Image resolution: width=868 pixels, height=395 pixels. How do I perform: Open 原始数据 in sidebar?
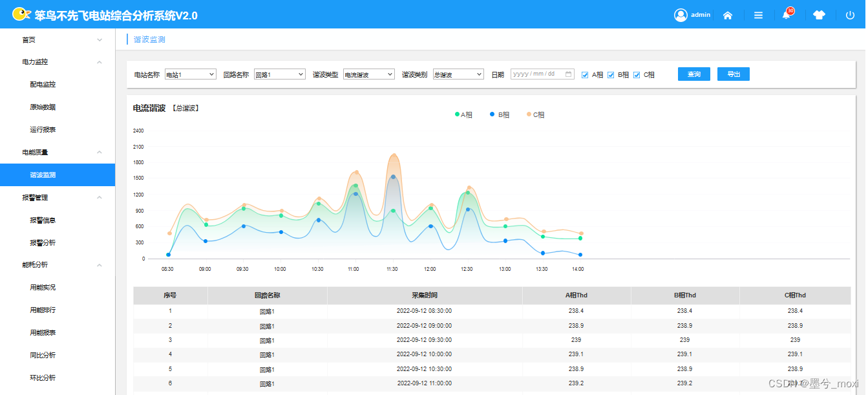pyautogui.click(x=43, y=107)
